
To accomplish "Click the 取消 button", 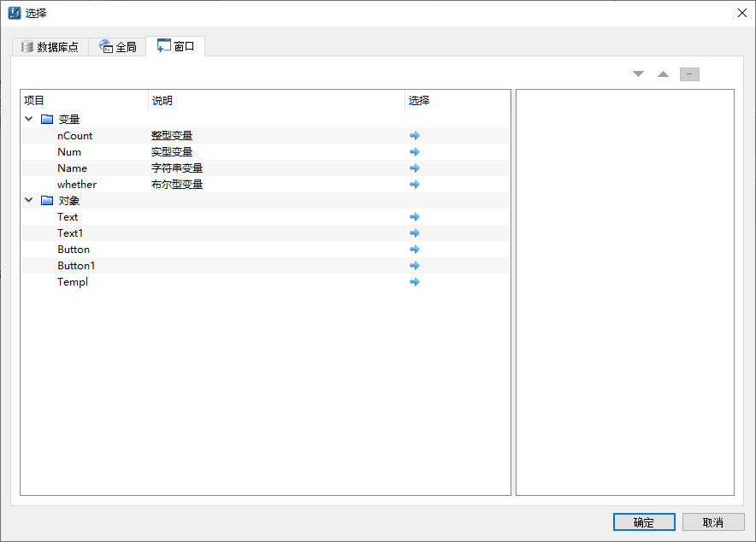I will coord(713,522).
